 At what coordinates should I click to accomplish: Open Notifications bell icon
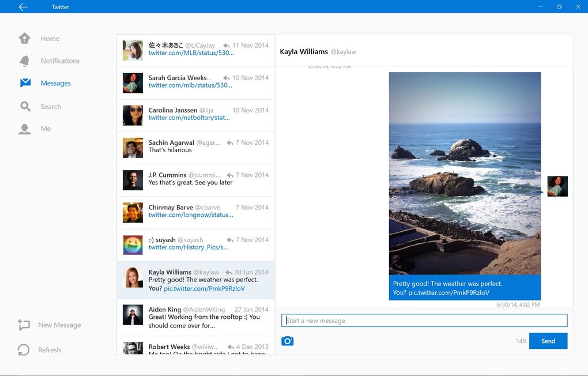click(25, 61)
